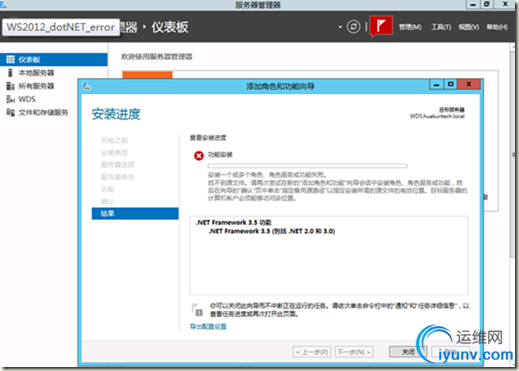The image size is (519, 371).
Task: Select the 安装类型 wizard step
Action: pos(114,153)
